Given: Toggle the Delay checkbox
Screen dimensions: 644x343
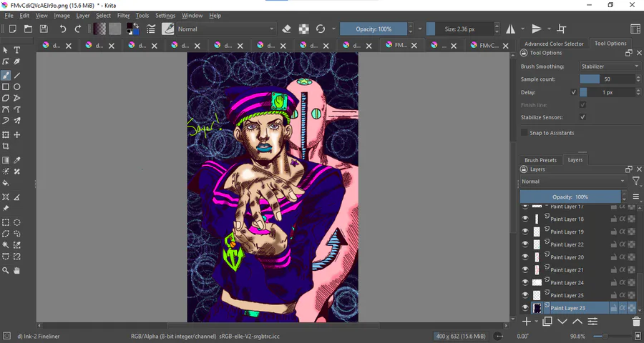Looking at the screenshot, I should coord(574,92).
